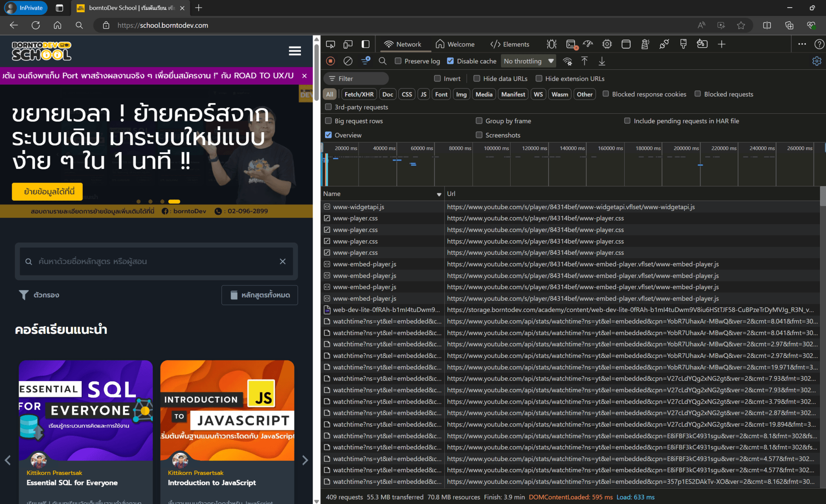This screenshot has width=826, height=504.
Task: Change sorting via the Name column arrow
Action: tap(439, 194)
